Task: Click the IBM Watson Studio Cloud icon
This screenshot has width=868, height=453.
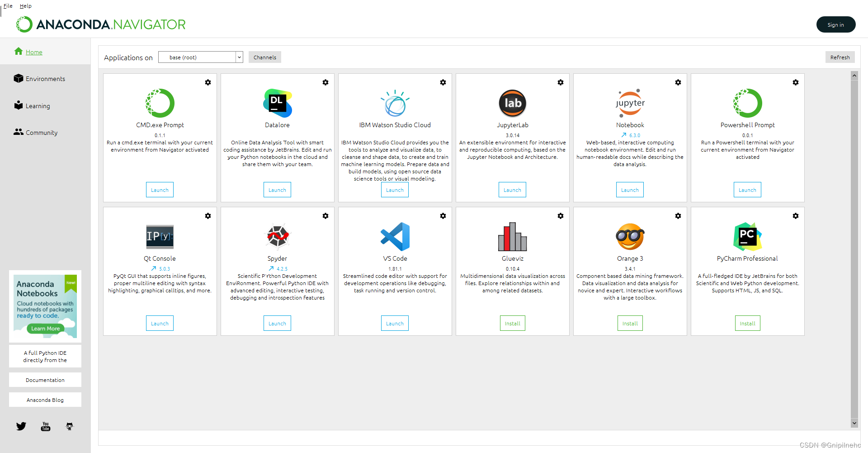Action: tap(395, 103)
